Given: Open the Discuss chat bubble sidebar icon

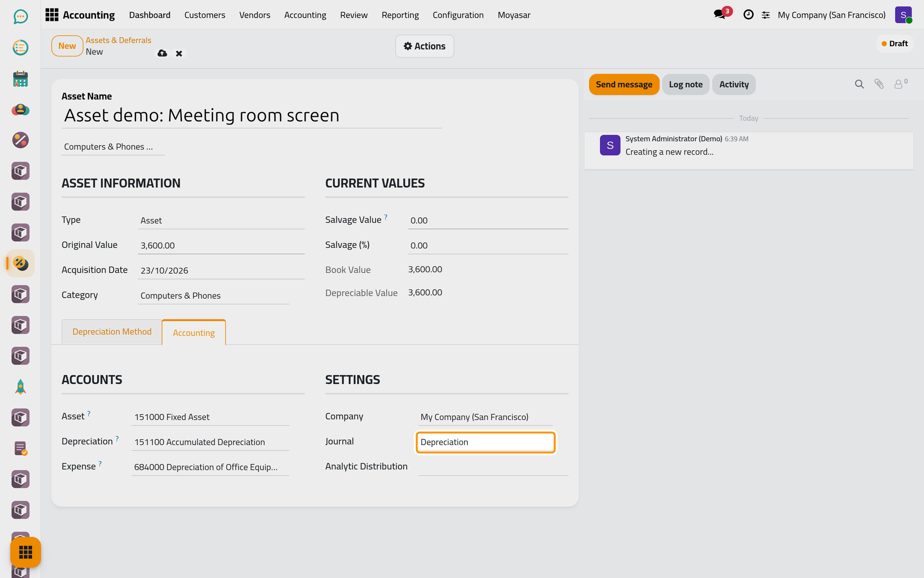Looking at the screenshot, I should pos(20,17).
